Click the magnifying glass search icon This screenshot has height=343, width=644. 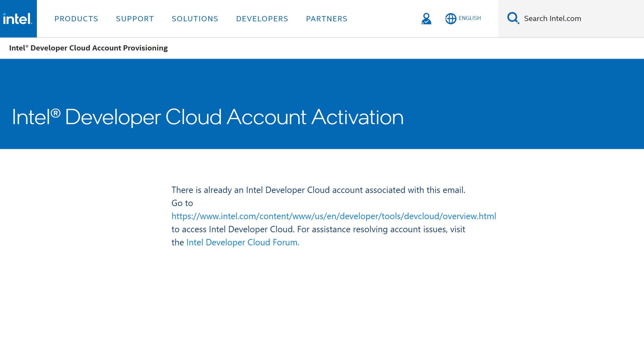(513, 18)
